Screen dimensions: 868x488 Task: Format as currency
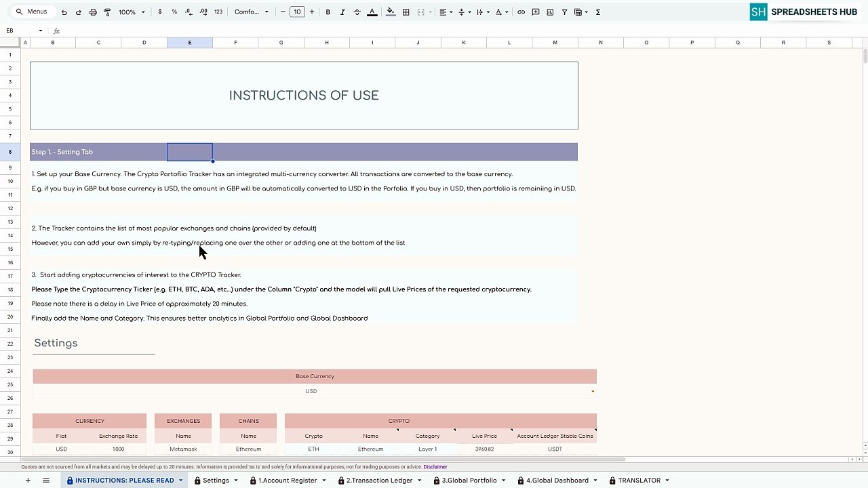tap(160, 12)
